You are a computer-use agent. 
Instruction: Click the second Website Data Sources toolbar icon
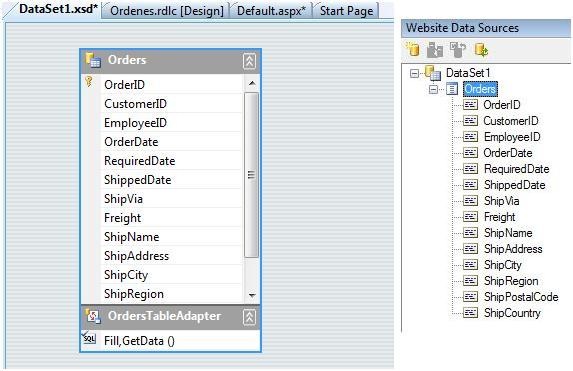(435, 50)
